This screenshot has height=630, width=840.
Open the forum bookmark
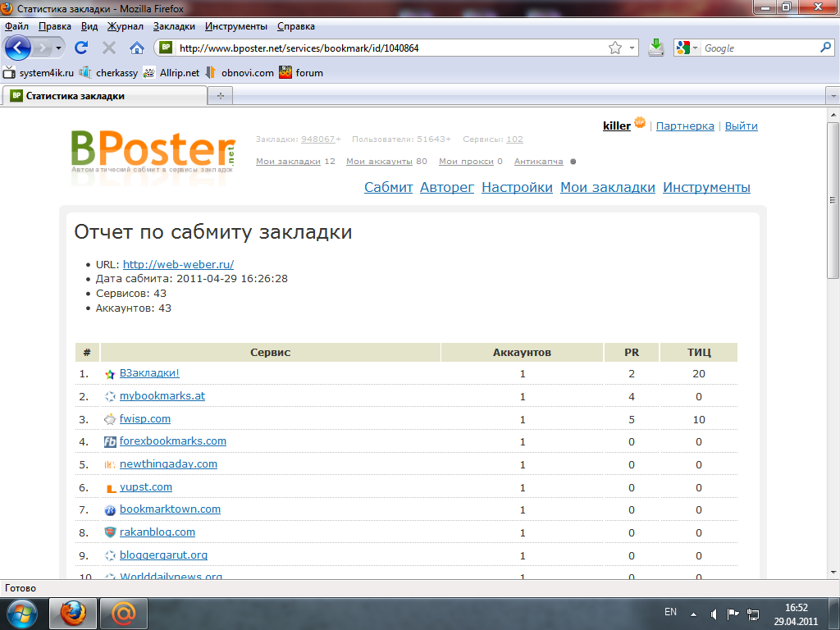[x=301, y=73]
